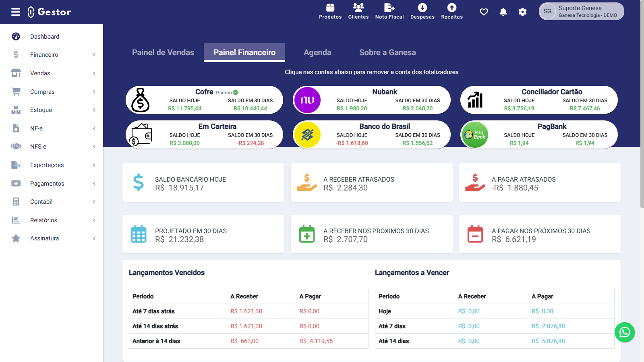Click the Nubank logo icon

(x=307, y=100)
